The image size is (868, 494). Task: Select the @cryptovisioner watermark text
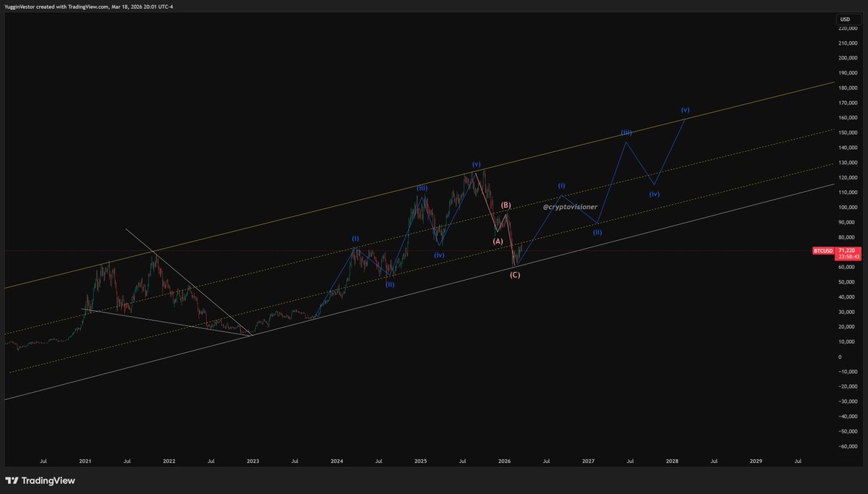click(570, 208)
